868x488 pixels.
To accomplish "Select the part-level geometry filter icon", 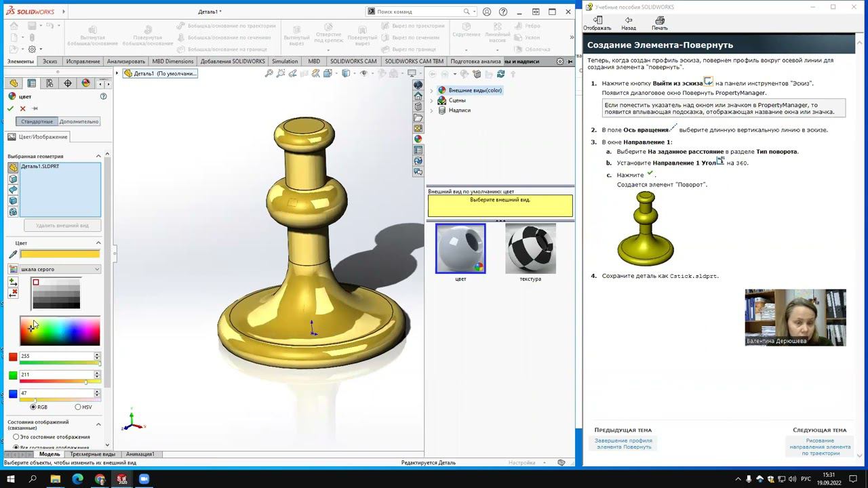I will coord(13,167).
